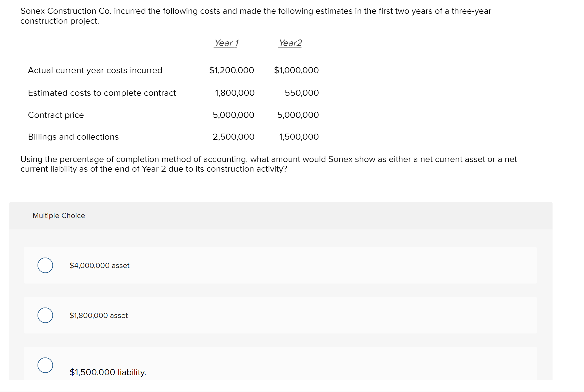Click the Billings and collections row label

click(x=73, y=137)
